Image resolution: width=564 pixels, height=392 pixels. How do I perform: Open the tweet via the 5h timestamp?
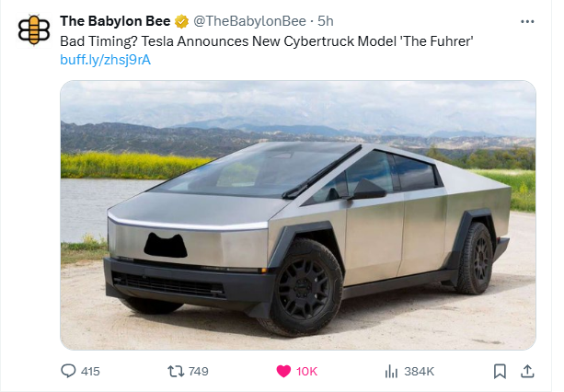(x=326, y=21)
